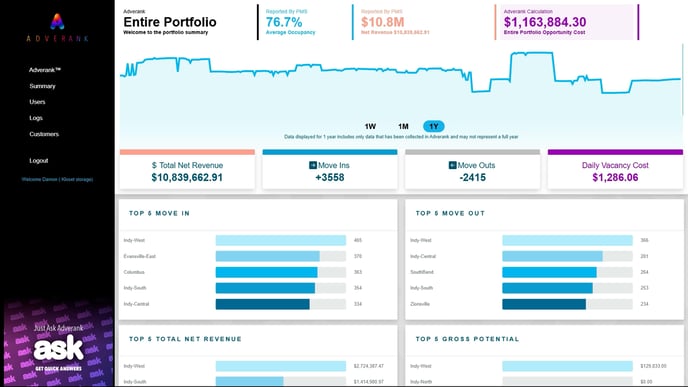The width and height of the screenshot is (688, 387).
Task: Select the 1Y chart range
Action: click(434, 126)
